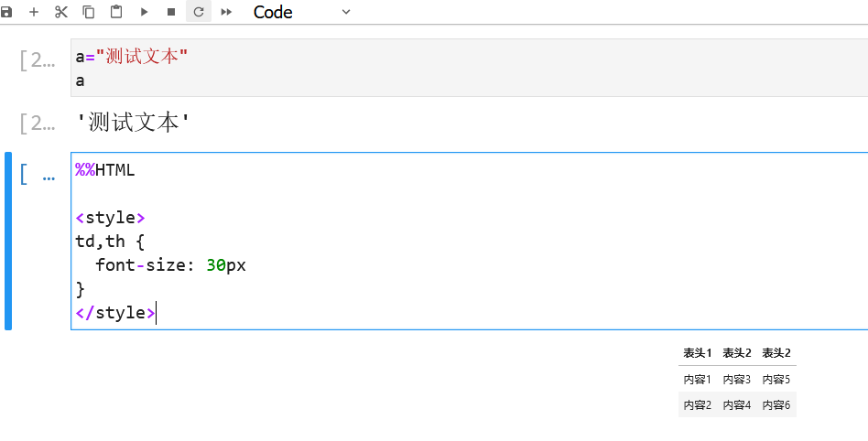Viewport: 868px width, 441px height.
Task: Insert a new cell with plus icon
Action: click(34, 12)
